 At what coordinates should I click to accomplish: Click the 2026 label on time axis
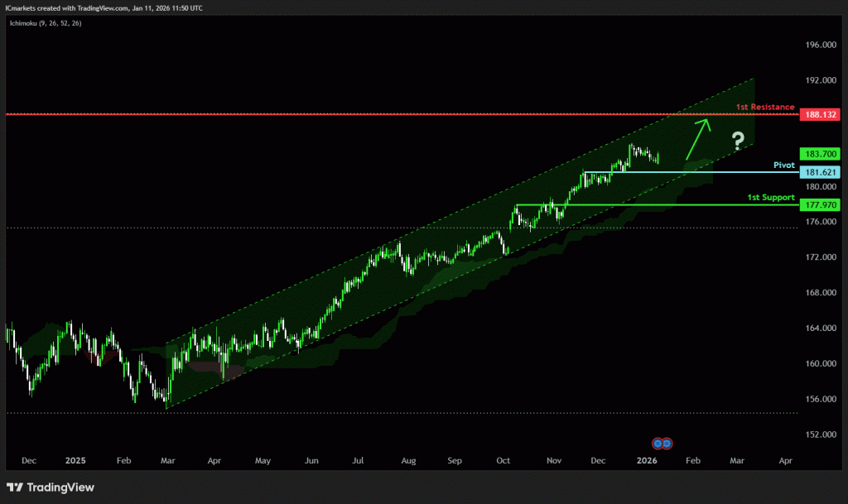click(x=647, y=459)
